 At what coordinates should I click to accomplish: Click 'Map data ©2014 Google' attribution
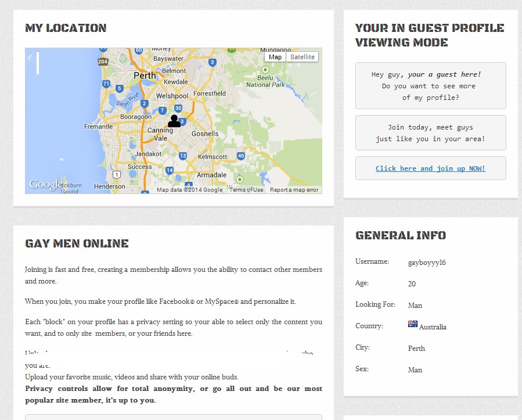point(189,190)
